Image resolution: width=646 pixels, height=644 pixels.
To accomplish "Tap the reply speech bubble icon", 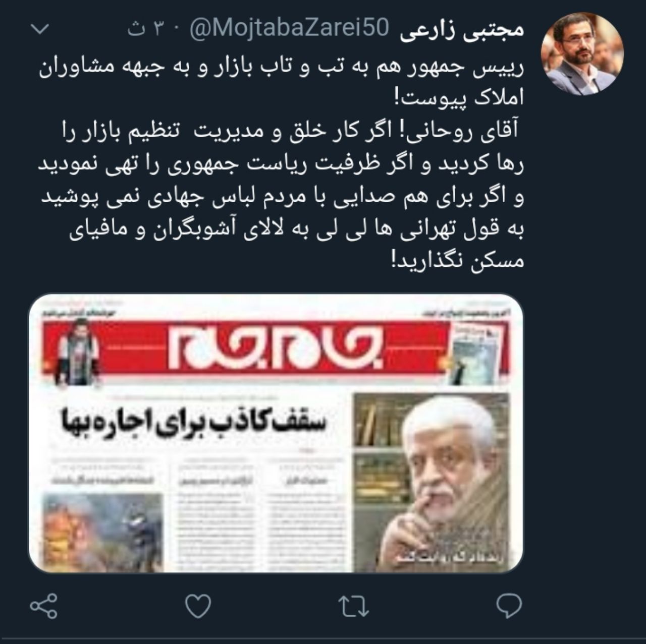I will pyautogui.click(x=508, y=606).
